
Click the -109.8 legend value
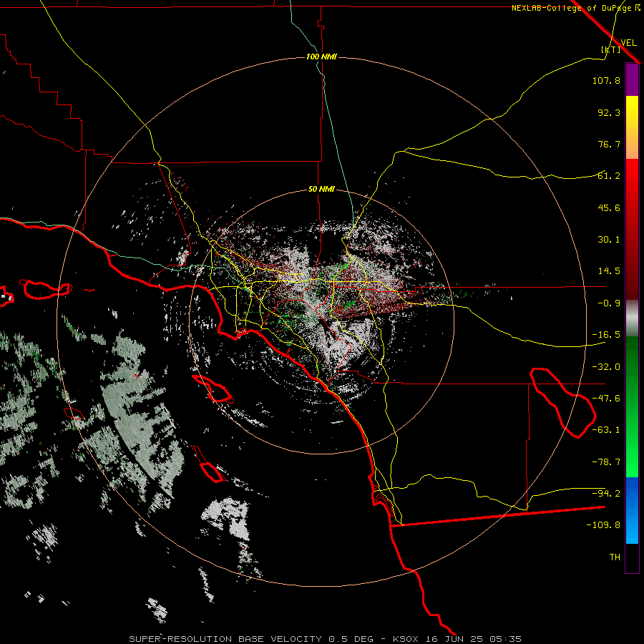point(603,525)
